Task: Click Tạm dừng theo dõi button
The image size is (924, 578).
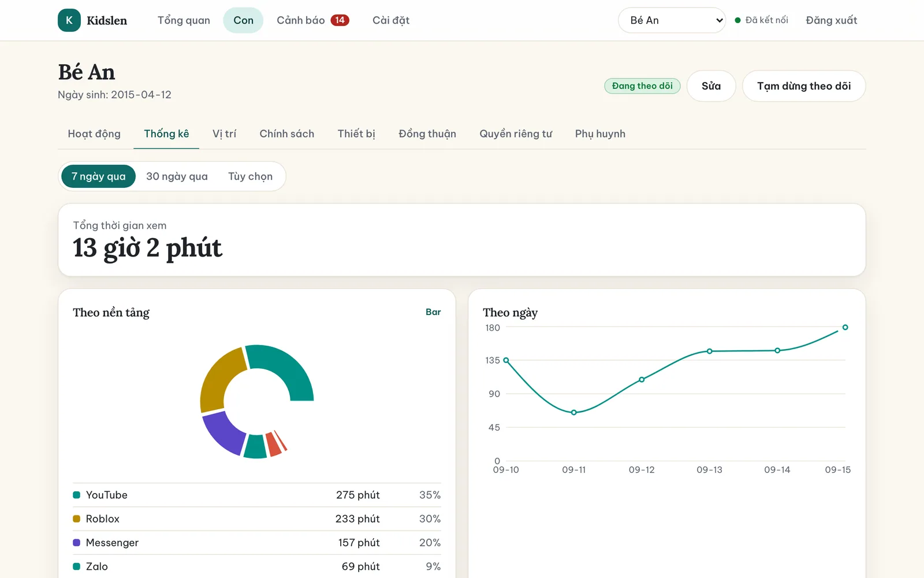Action: (804, 86)
